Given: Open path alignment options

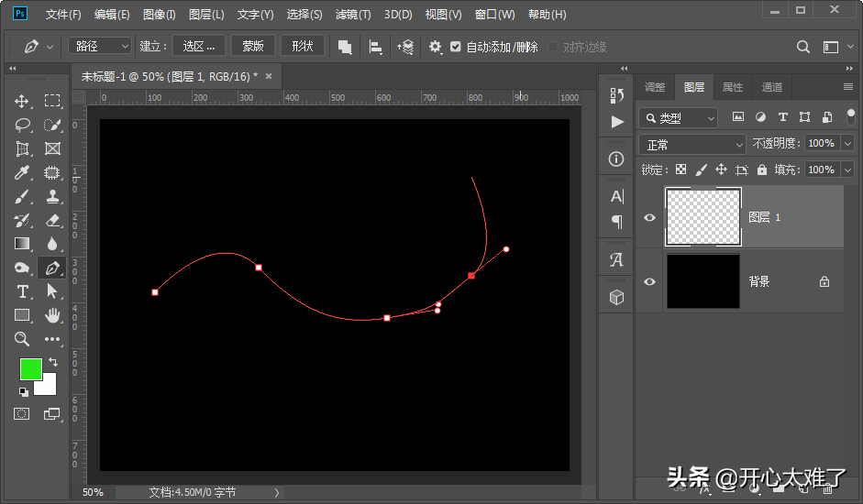Looking at the screenshot, I should (375, 48).
